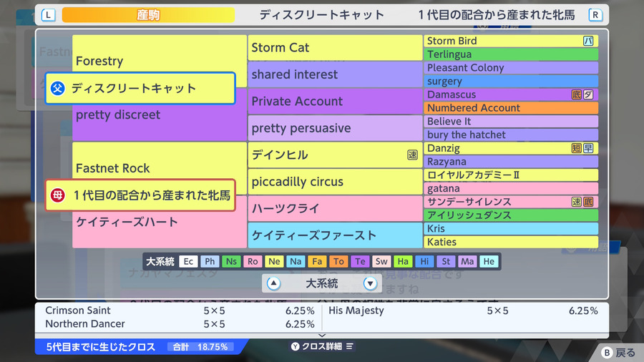
Task: Click the Ec lineage swatch
Action: coord(188,261)
